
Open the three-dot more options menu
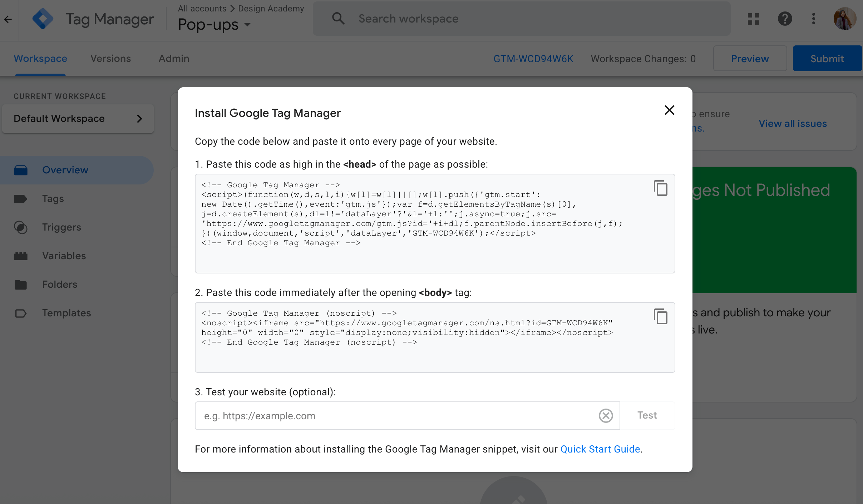(x=813, y=19)
